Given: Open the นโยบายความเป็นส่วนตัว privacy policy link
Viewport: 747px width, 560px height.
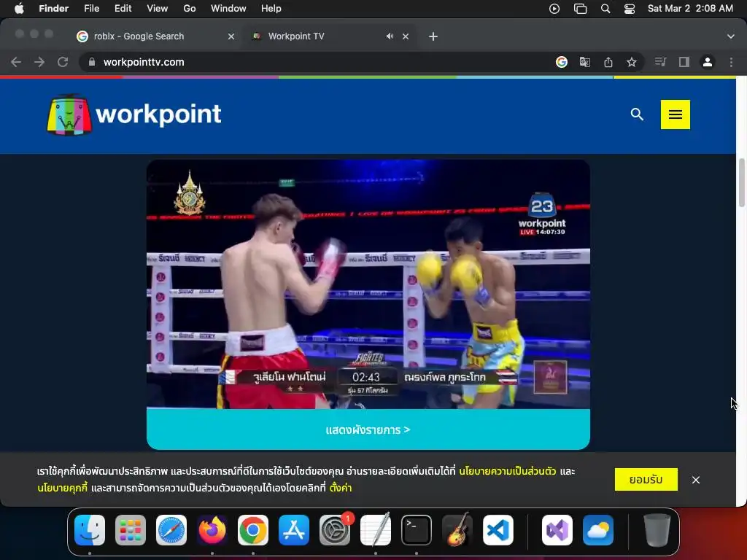Looking at the screenshot, I should point(508,471).
